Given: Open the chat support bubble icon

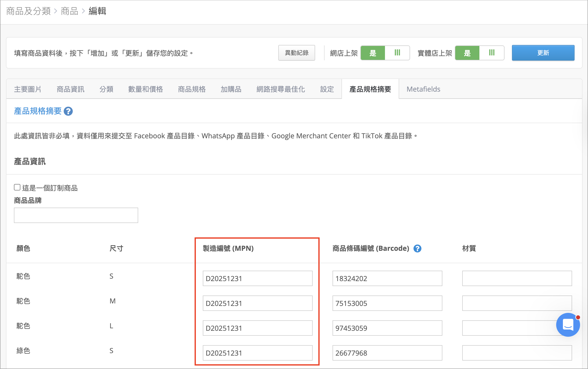Looking at the screenshot, I should click(x=568, y=325).
